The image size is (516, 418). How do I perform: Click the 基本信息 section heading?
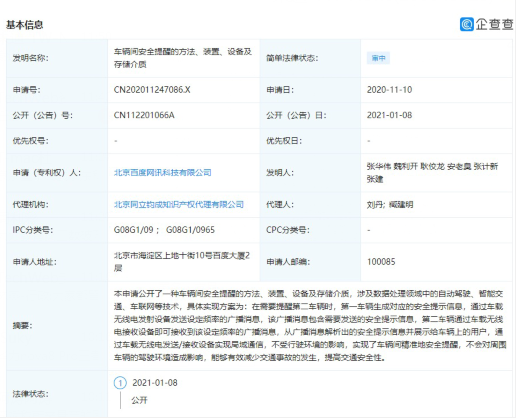(x=25, y=25)
